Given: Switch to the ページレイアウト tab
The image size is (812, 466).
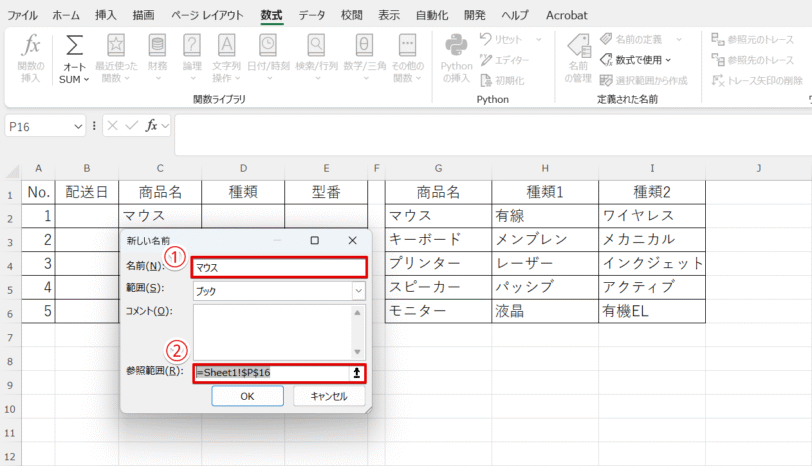Looking at the screenshot, I should point(207,15).
